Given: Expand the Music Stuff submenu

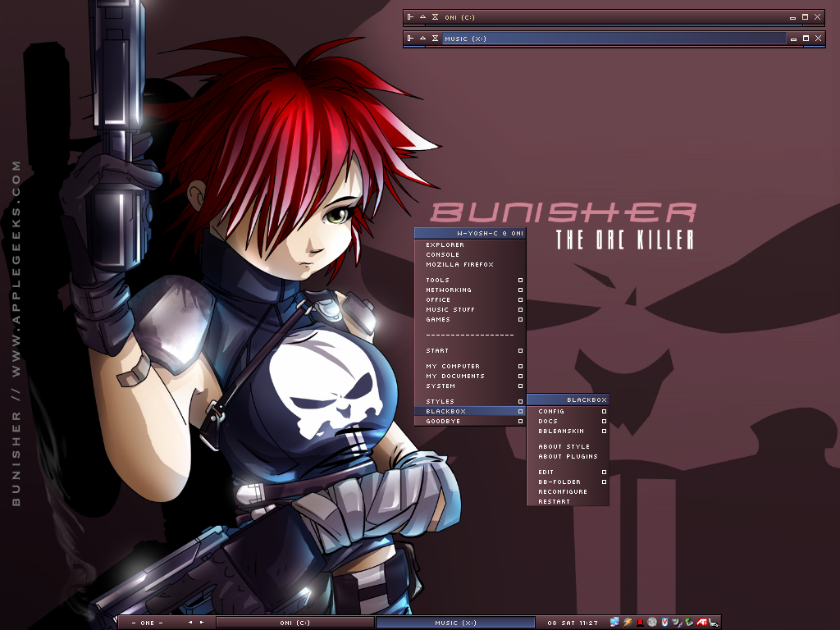Looking at the screenshot, I should 470,309.
